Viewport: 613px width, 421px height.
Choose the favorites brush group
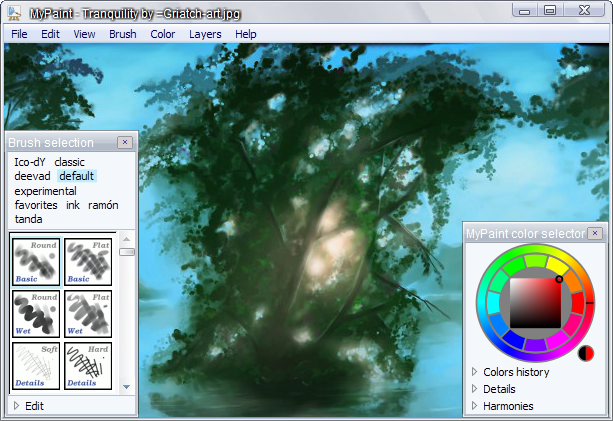pos(36,205)
